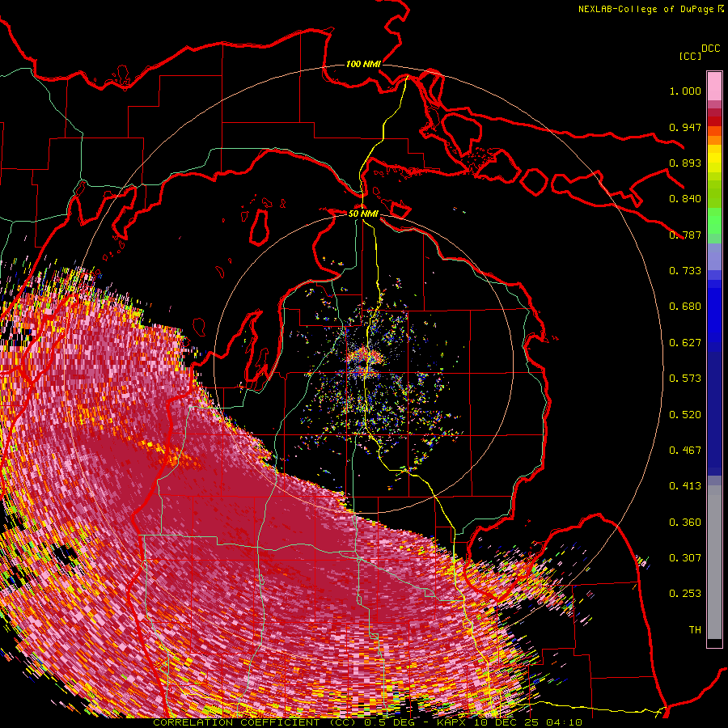Click the TH threshold label
The height and width of the screenshot is (728, 728).
695,630
